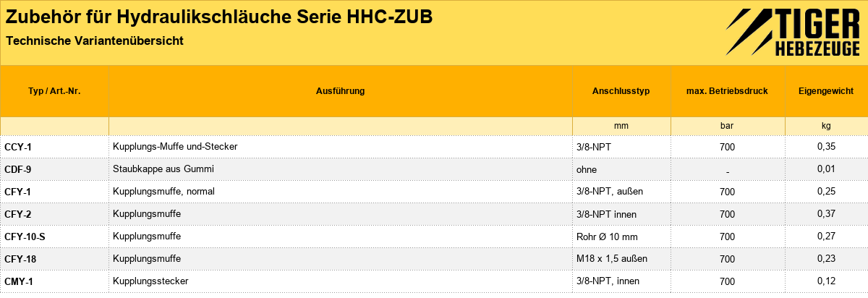Click the CFY-10-S article number
The image size is (868, 298).
25,237
